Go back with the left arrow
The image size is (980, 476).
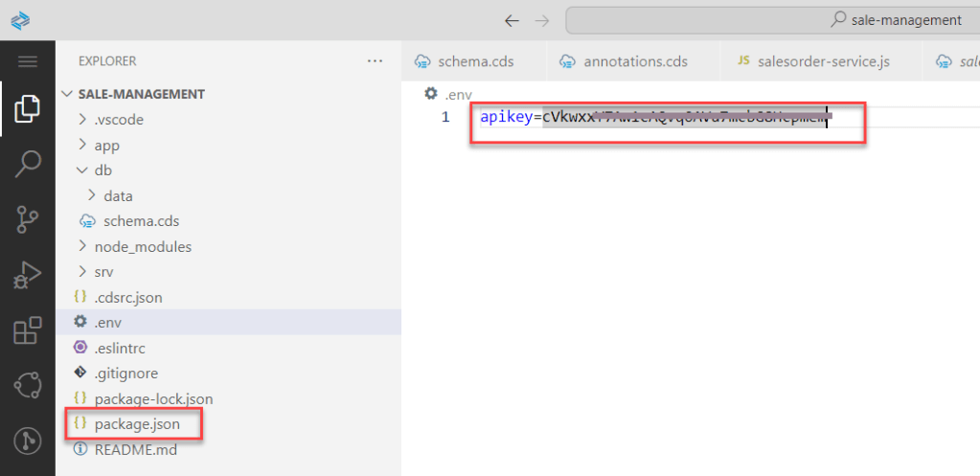click(x=512, y=20)
